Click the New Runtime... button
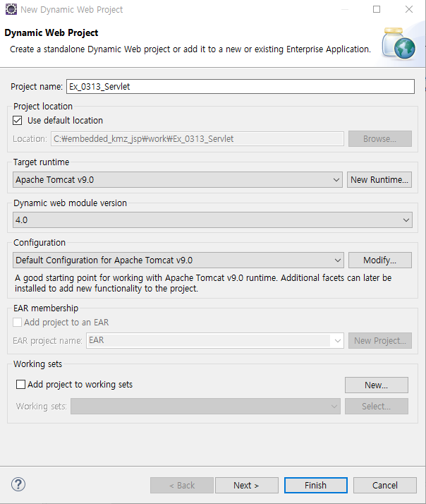This screenshot has height=504, width=426. tap(379, 180)
